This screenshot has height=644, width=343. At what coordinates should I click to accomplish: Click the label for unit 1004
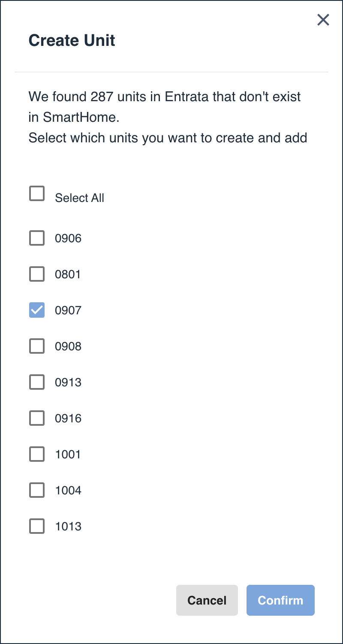(x=68, y=490)
